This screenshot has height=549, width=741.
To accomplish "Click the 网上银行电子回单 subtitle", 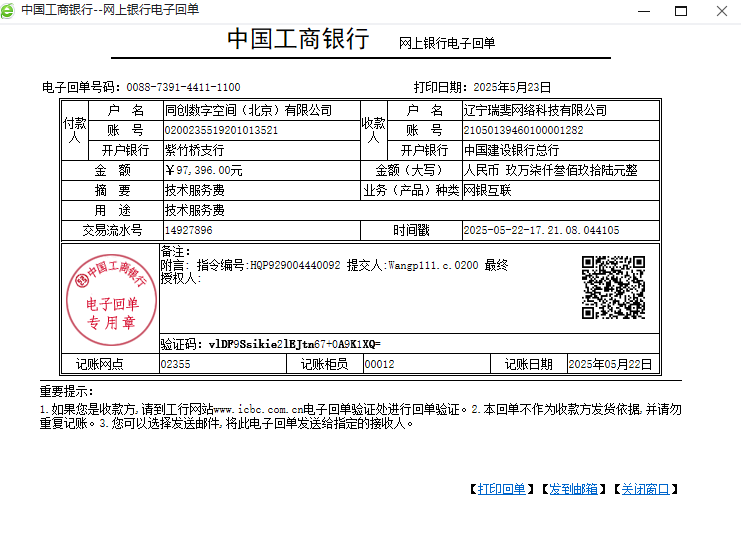I will (x=447, y=43).
